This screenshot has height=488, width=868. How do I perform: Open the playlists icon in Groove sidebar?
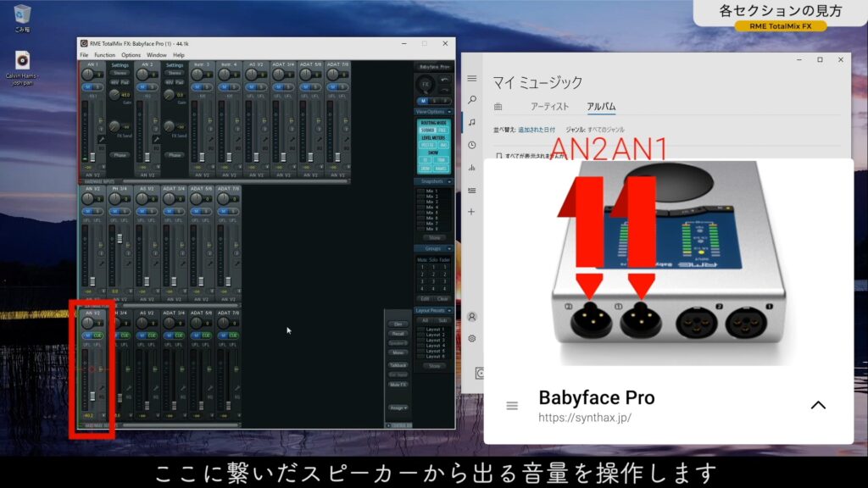[x=471, y=191]
